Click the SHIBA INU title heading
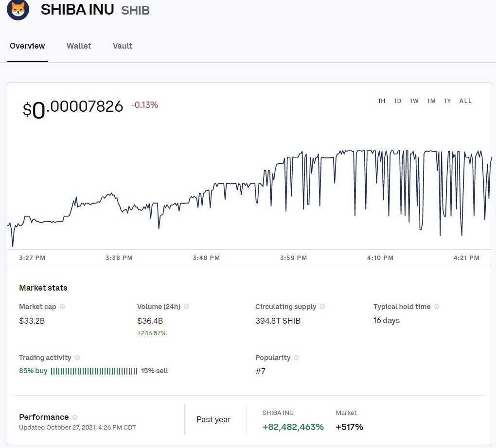The width and height of the screenshot is (496, 448). click(77, 10)
